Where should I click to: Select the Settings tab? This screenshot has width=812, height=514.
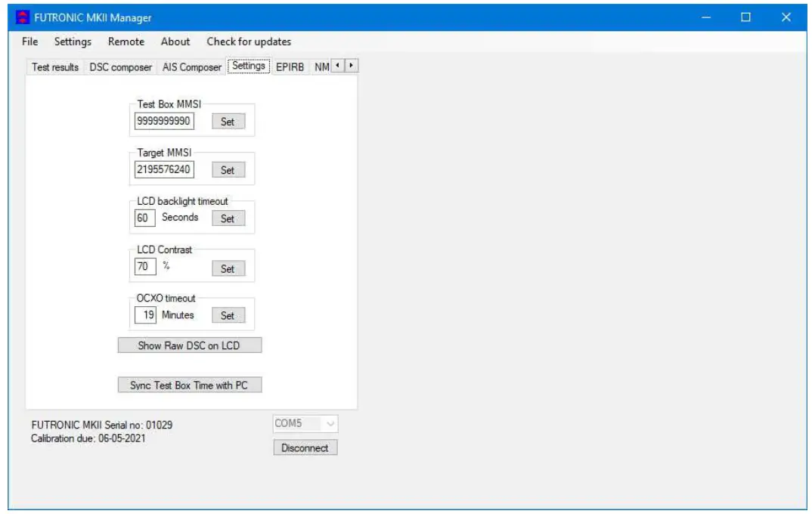tap(249, 66)
